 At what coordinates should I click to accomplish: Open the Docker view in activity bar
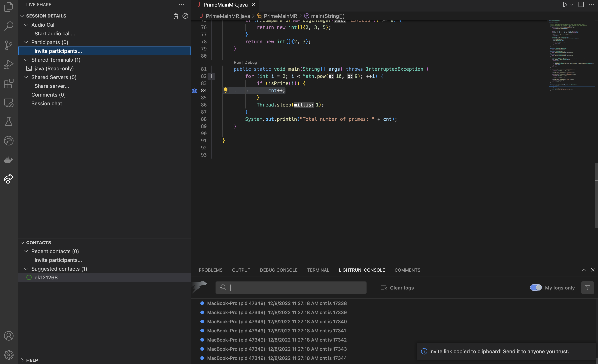tap(9, 160)
